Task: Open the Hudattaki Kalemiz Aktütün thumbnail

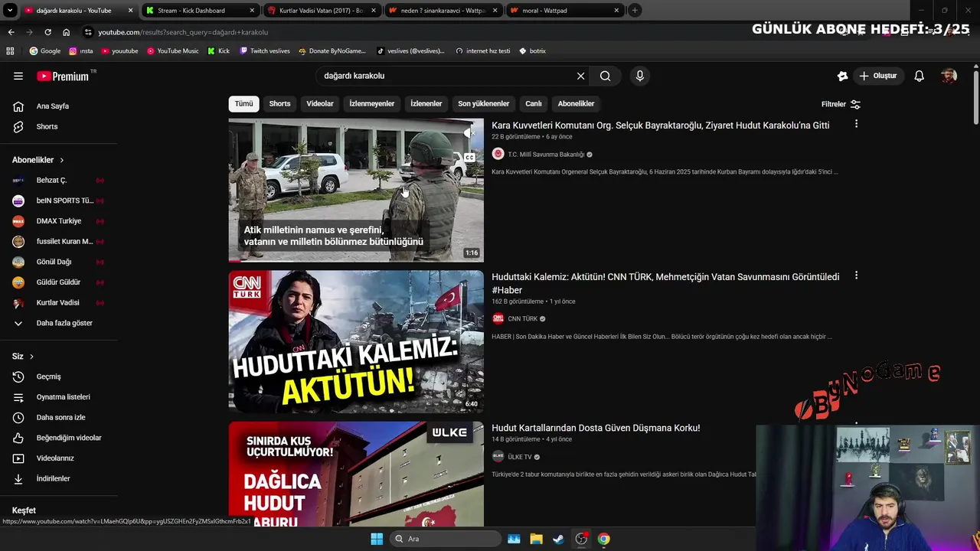Action: [x=356, y=341]
